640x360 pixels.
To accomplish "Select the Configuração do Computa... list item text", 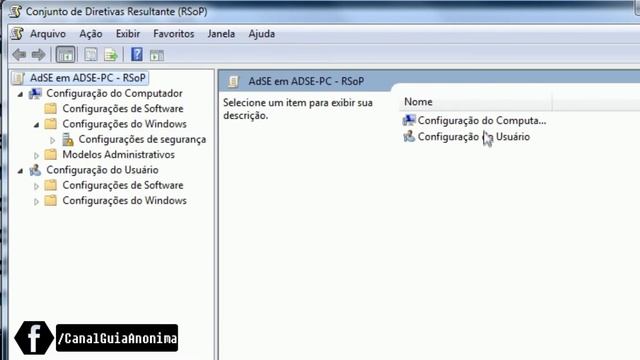I will pyautogui.click(x=482, y=120).
